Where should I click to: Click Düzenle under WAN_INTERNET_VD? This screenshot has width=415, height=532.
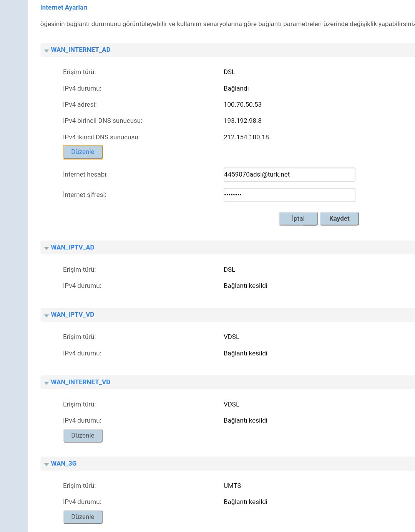(83, 436)
